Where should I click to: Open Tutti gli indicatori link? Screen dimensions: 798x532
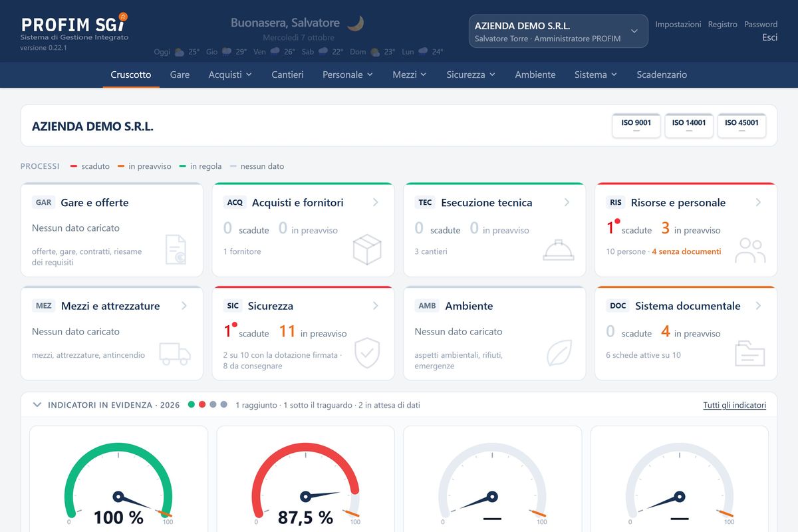pyautogui.click(x=735, y=405)
